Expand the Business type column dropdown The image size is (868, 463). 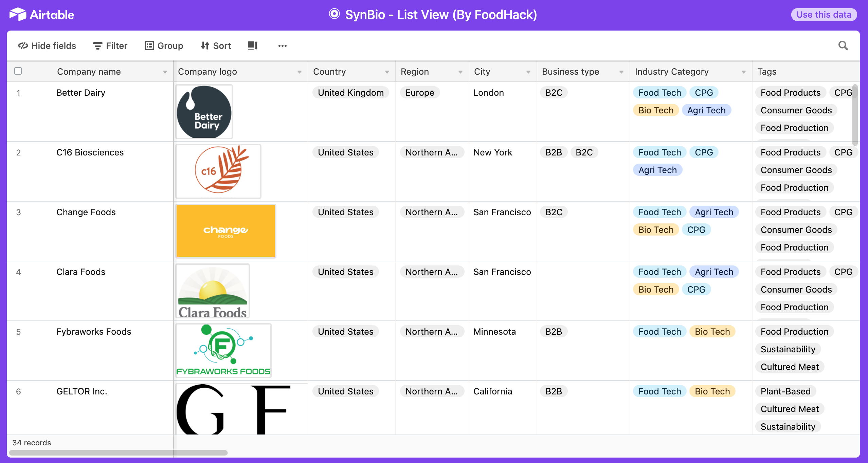621,72
